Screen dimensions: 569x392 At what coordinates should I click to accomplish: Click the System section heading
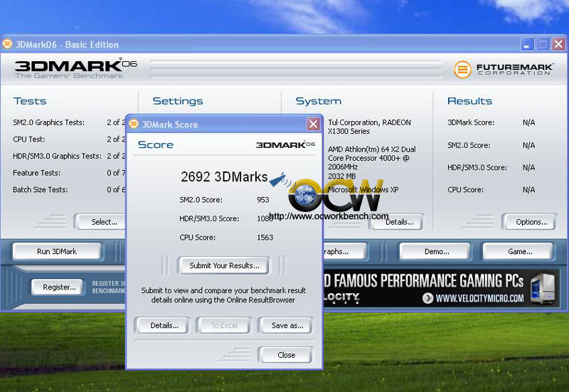[x=318, y=101]
